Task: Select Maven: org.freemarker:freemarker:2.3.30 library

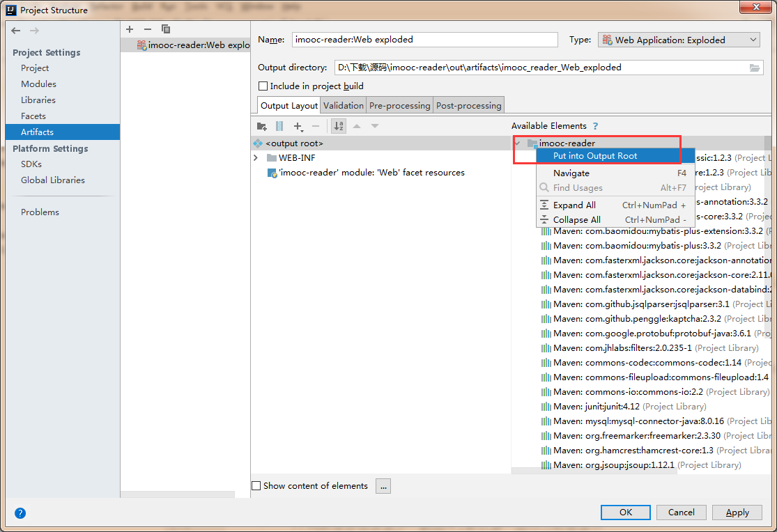Action: click(x=656, y=436)
